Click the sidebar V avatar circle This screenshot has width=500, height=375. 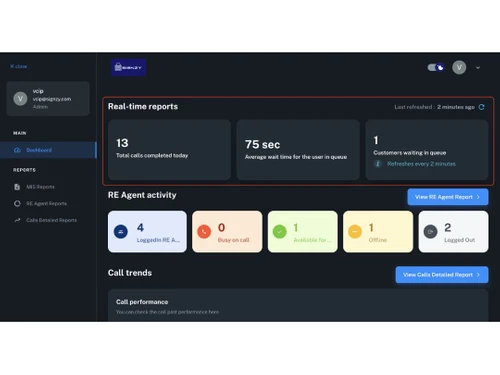20,99
